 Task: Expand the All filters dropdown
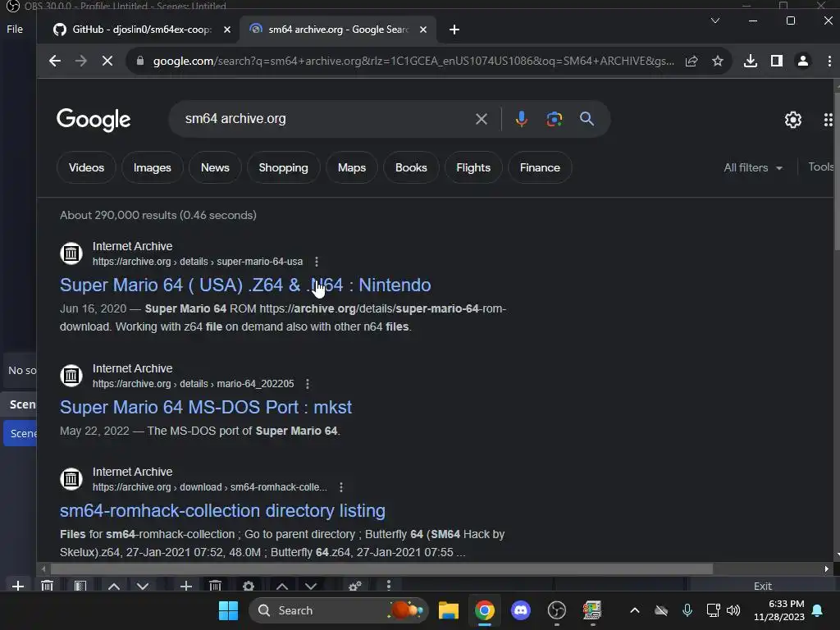click(753, 167)
